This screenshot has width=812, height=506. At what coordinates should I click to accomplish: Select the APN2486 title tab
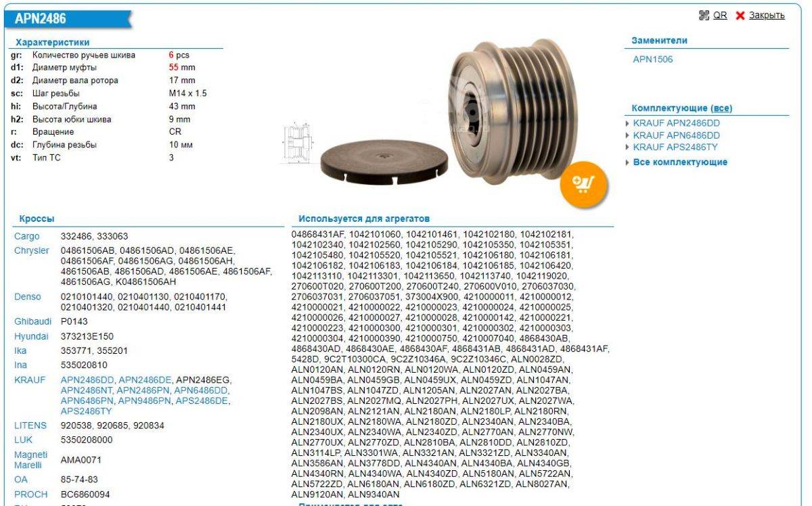(41, 20)
